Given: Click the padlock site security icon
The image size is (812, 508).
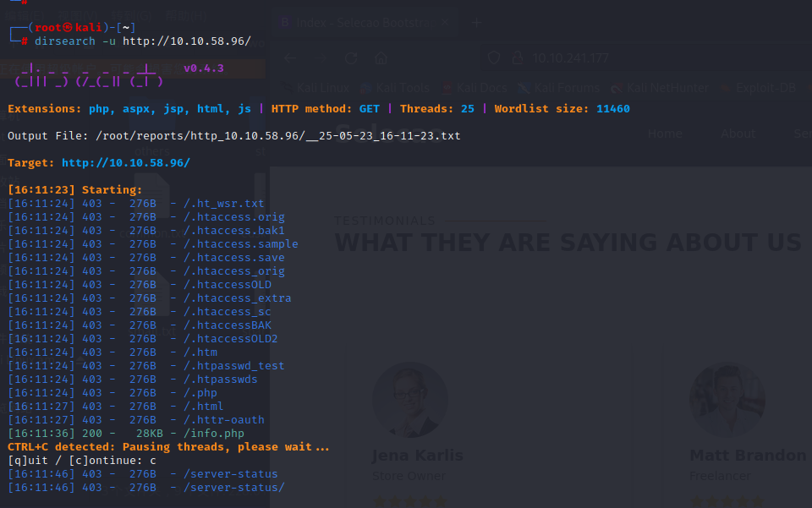Looking at the screenshot, I should 515,58.
